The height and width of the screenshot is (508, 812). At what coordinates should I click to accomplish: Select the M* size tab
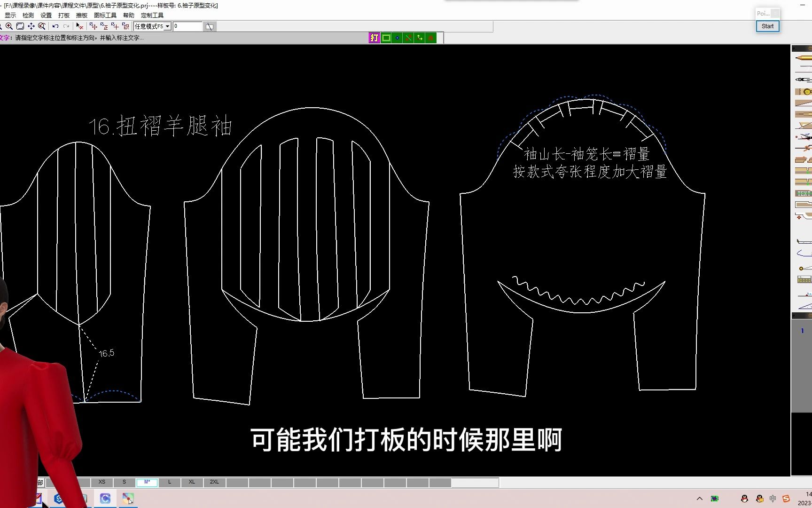coord(147,482)
